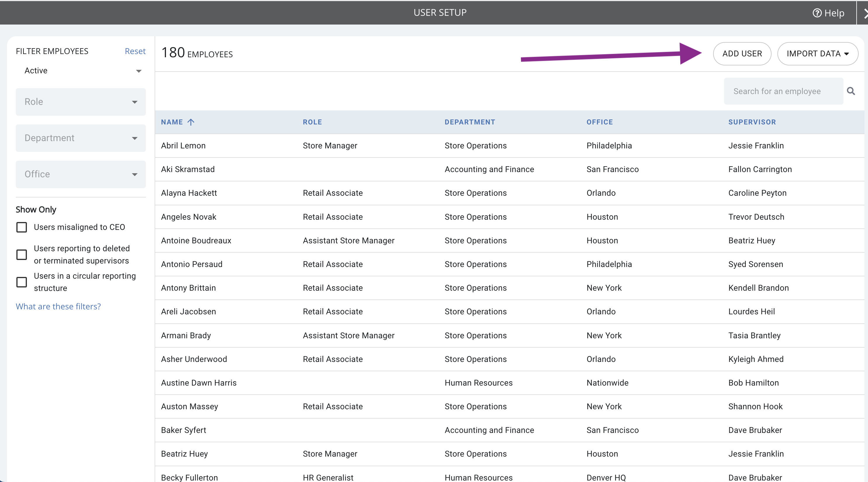Click the search magnifier icon
Image resolution: width=868 pixels, height=482 pixels.
(851, 91)
